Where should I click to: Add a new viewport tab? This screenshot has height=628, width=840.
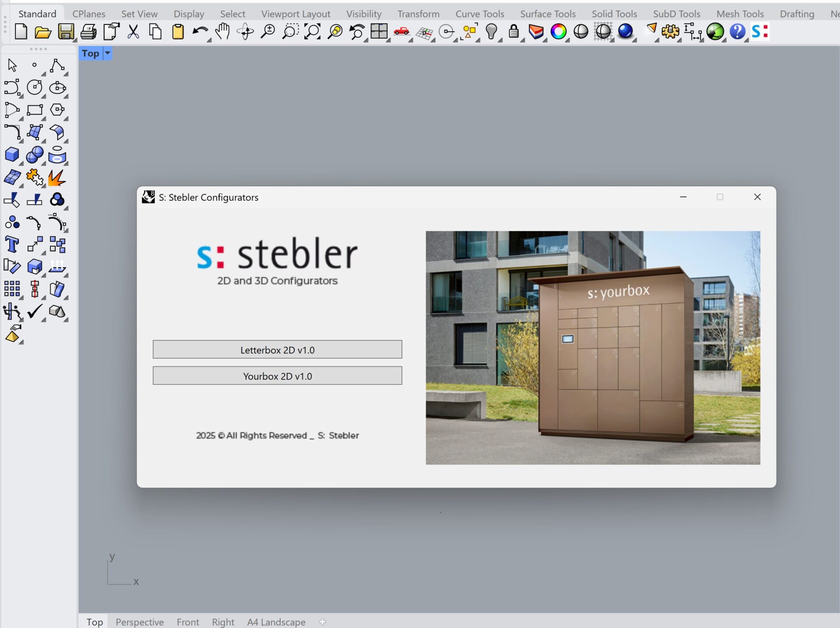coord(322,621)
